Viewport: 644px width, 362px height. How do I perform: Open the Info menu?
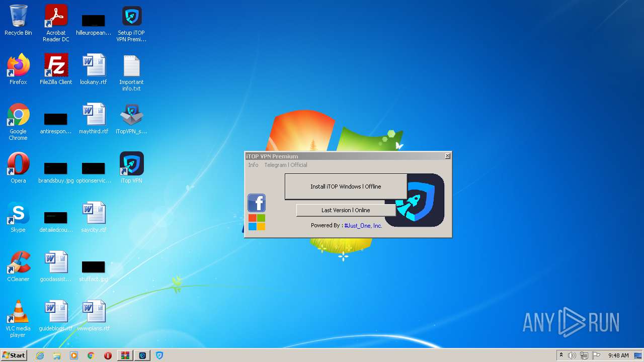pos(253,165)
